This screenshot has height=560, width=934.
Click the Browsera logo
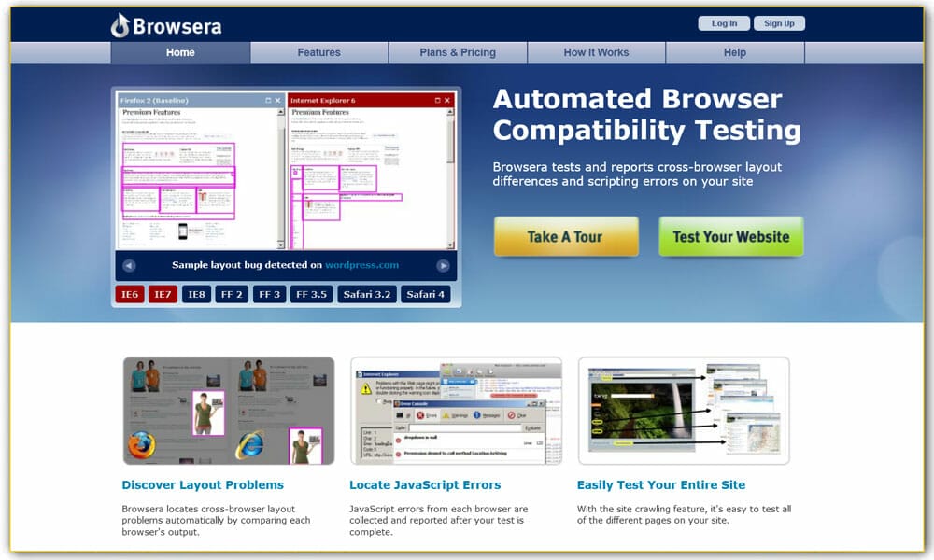(x=165, y=25)
